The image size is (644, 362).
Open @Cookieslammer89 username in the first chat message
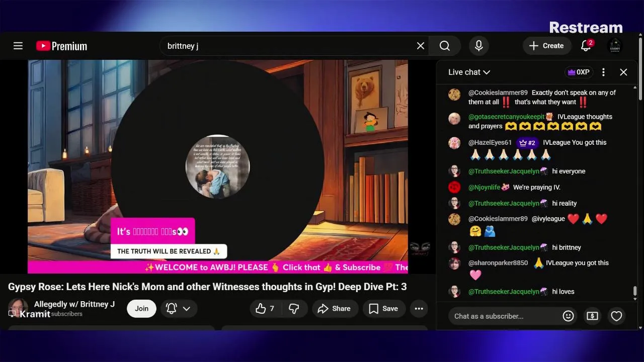[498, 93]
